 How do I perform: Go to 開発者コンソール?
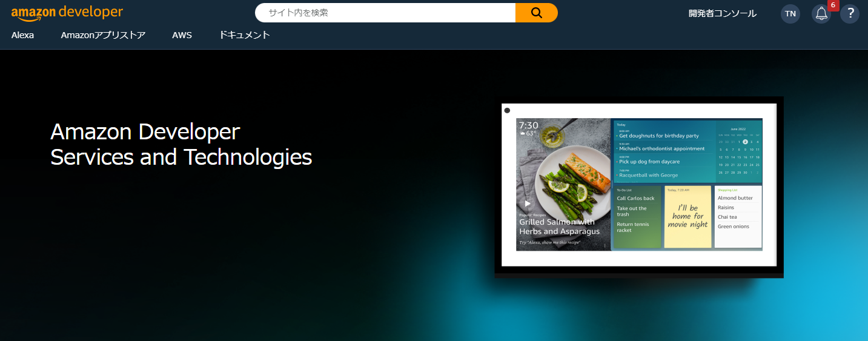tap(723, 13)
